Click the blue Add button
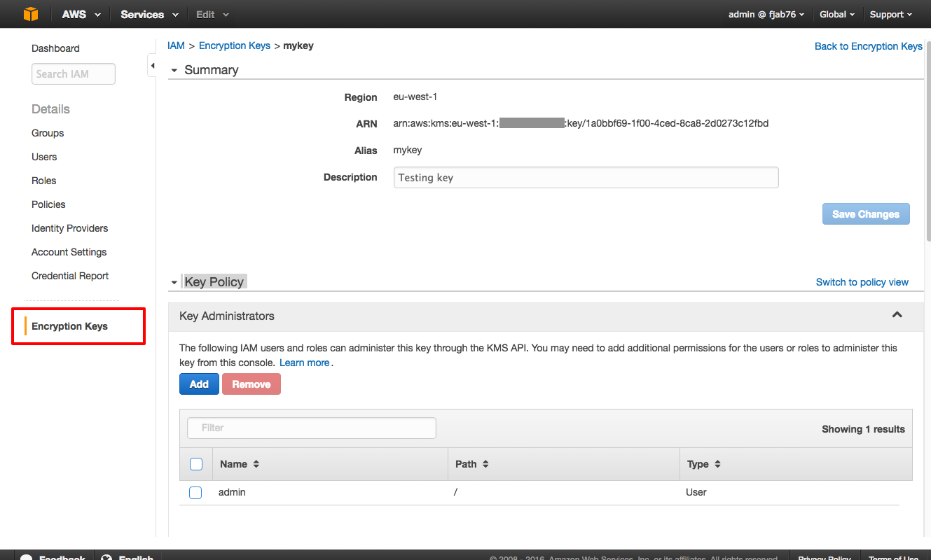This screenshot has height=560, width=931. click(199, 384)
